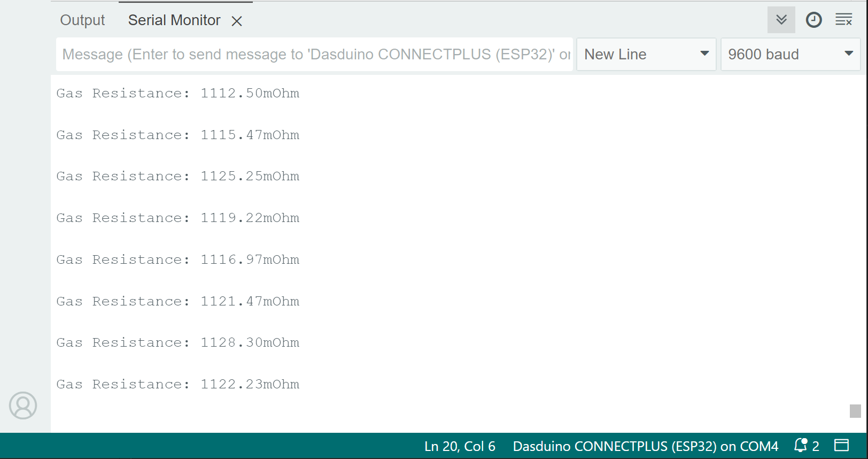Switch to the Output tab
The width and height of the screenshot is (868, 459).
[x=82, y=20]
